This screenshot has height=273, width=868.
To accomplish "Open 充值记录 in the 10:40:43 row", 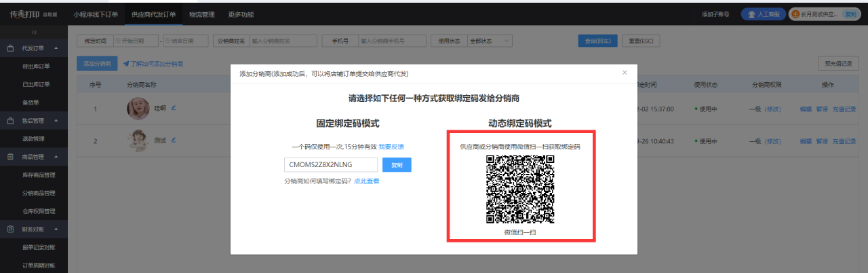I will tap(844, 141).
